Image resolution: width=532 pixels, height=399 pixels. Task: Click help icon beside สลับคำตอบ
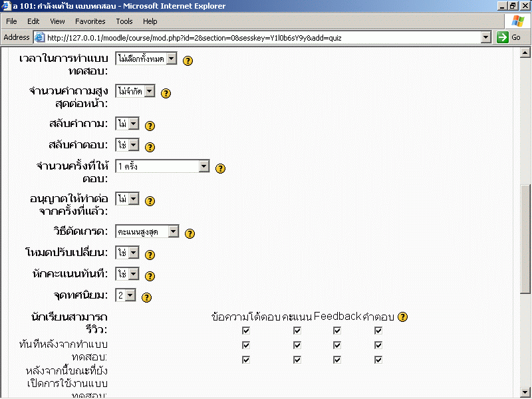pos(150,147)
